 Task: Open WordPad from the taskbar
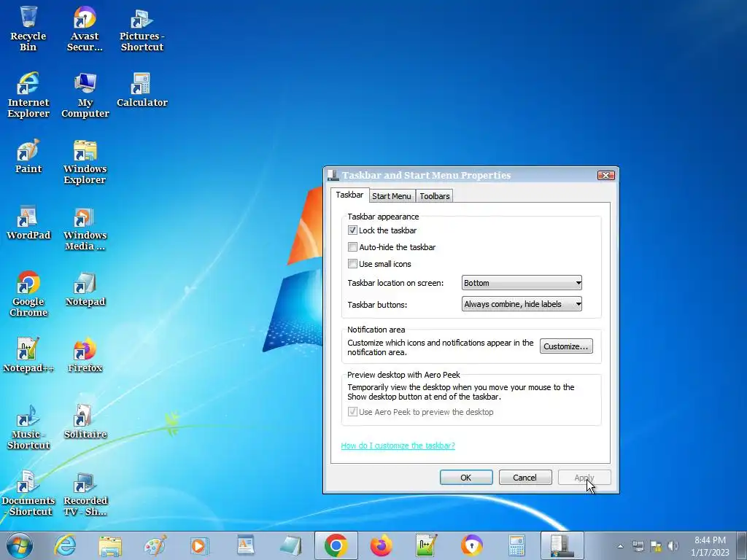245,545
